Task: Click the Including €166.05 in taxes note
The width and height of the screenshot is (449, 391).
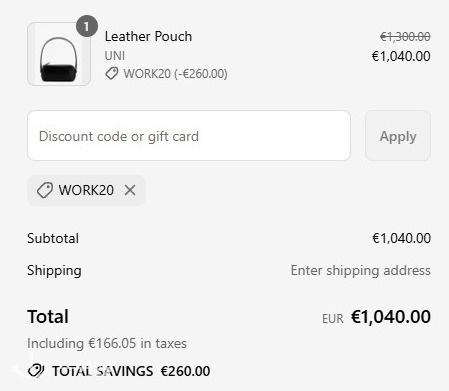Action: 107,343
